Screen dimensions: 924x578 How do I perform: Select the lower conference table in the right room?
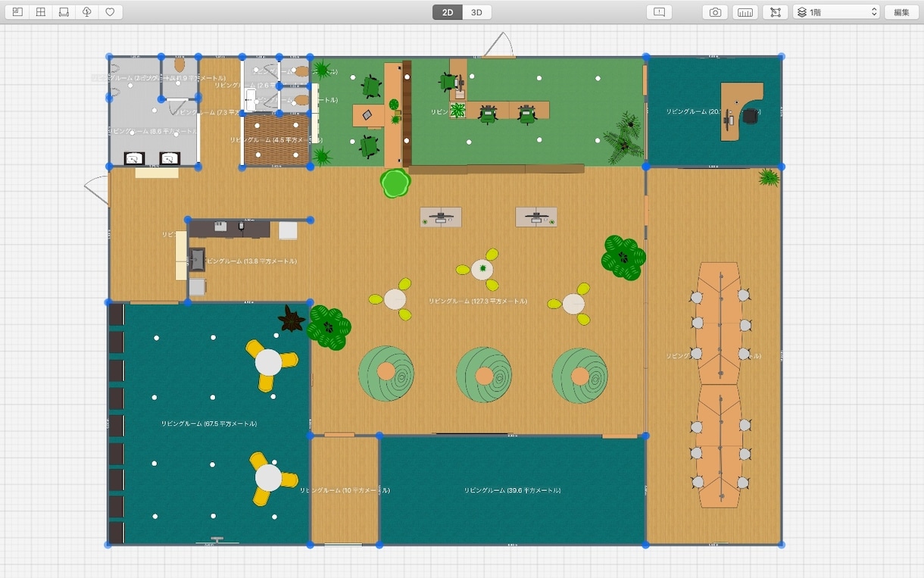(718, 446)
